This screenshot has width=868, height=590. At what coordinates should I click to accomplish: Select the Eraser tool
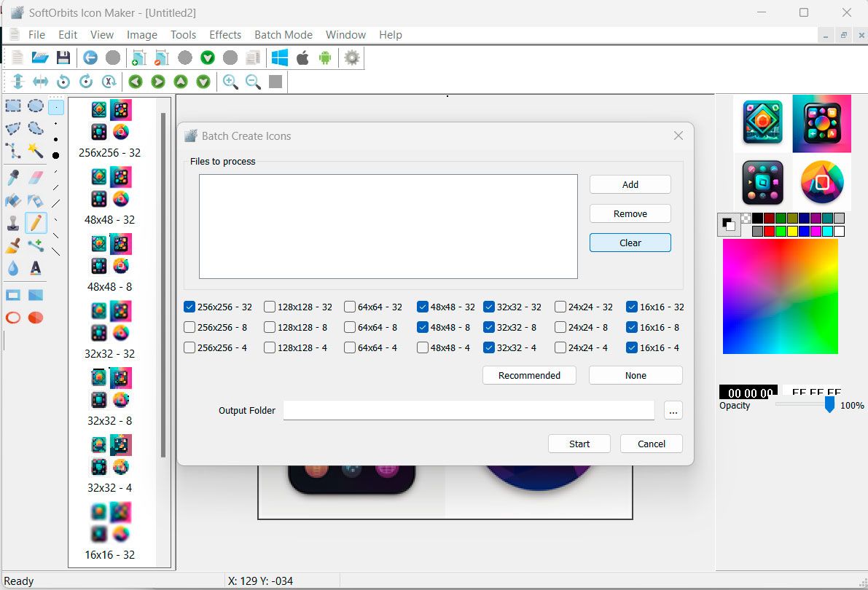(x=34, y=177)
